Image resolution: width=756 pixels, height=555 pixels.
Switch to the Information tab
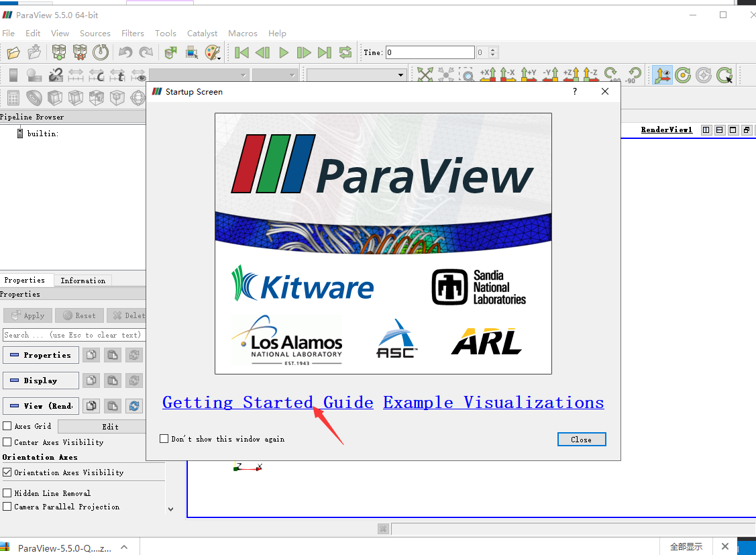coord(83,281)
